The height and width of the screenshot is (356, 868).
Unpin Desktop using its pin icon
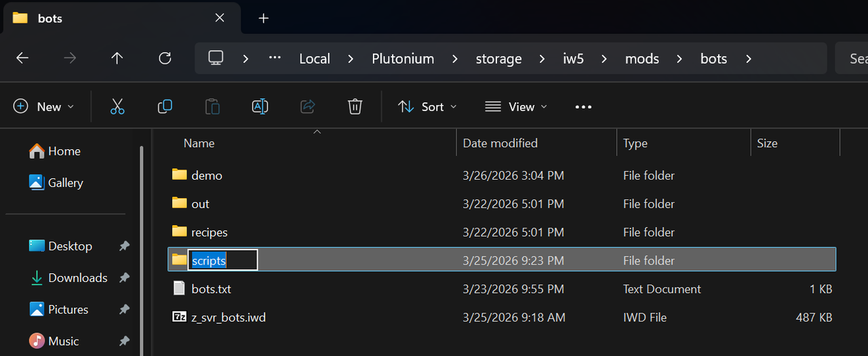124,246
